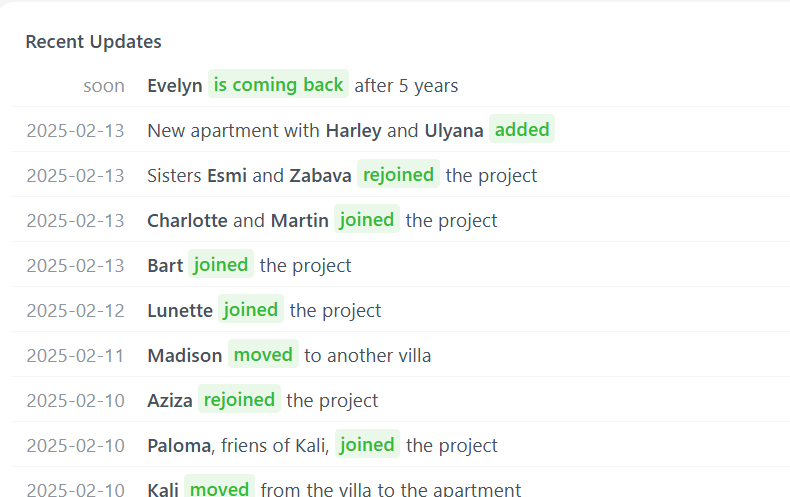The height and width of the screenshot is (497, 790).
Task: Click the "moved" badge next to Kali
Action: coord(219,487)
